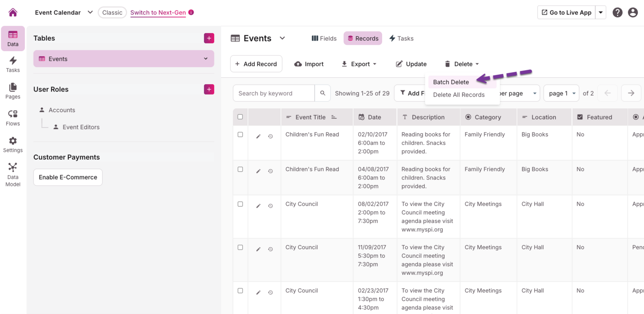Open Tasks from the left sidebar
The height and width of the screenshot is (314, 644).
(x=13, y=64)
